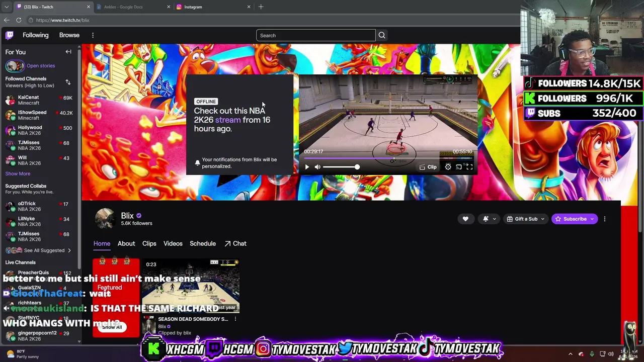Open the Gift a Sub dropdown
The width and height of the screenshot is (644, 362).
[x=525, y=219]
